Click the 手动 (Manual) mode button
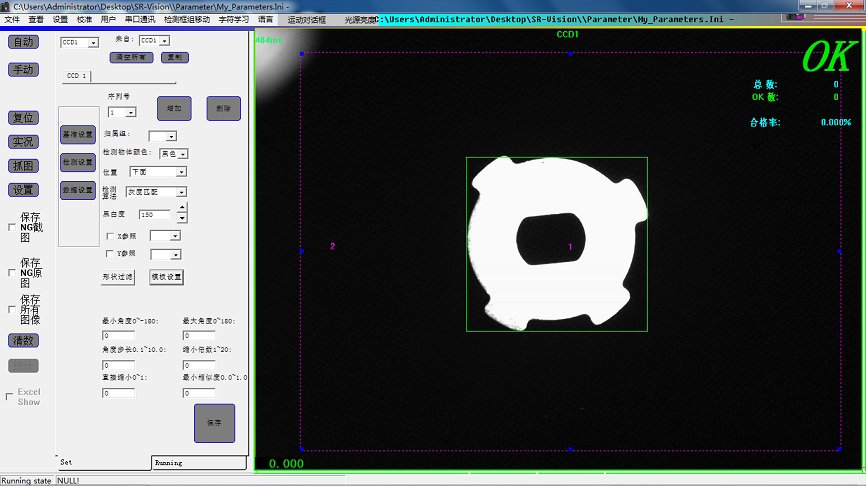The height and width of the screenshot is (486, 866). [x=23, y=70]
